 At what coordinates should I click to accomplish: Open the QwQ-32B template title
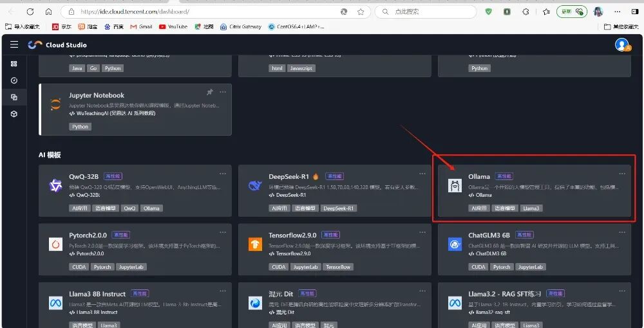pyautogui.click(x=84, y=177)
